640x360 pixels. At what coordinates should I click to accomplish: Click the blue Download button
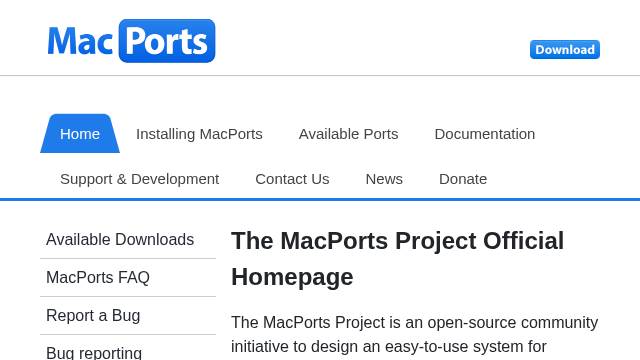coord(565,49)
